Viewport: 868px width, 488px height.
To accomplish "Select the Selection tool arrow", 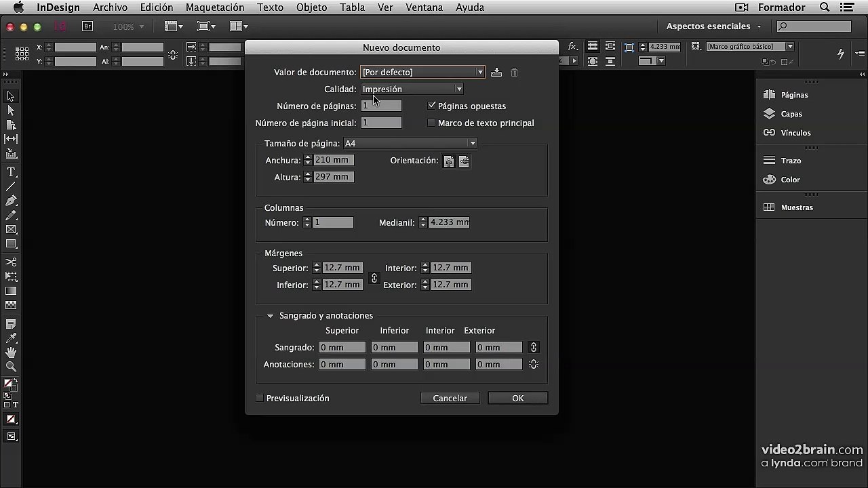I will tap(11, 96).
